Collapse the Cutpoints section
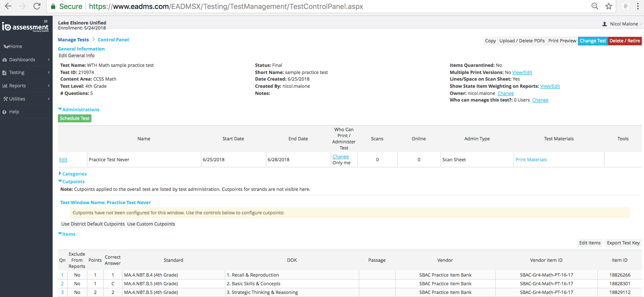The height and width of the screenshot is (297, 644). pyautogui.click(x=71, y=181)
